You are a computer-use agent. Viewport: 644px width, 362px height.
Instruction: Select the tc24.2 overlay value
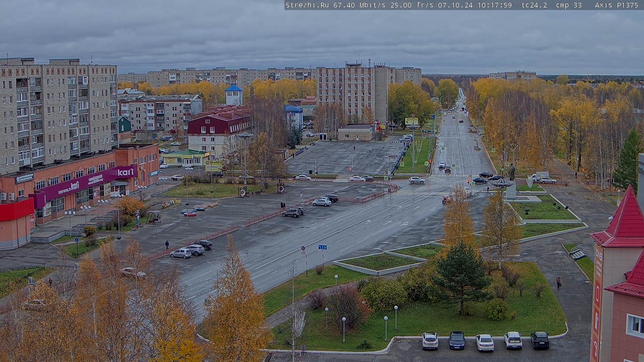click(534, 5)
